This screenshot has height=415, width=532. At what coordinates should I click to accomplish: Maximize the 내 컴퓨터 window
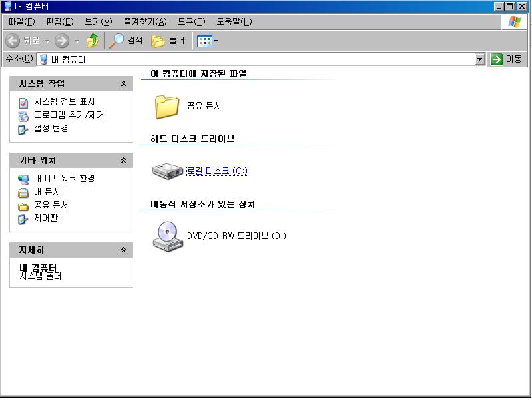coord(510,7)
